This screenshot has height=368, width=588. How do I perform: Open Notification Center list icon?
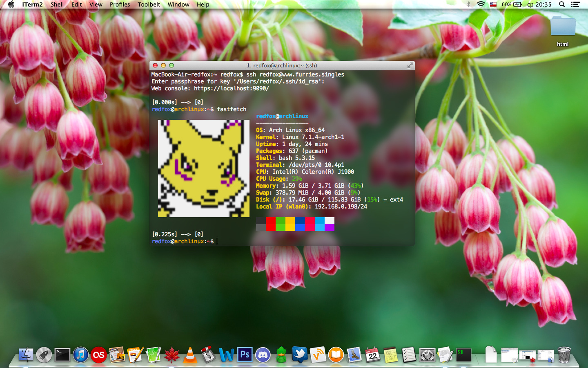coord(575,4)
